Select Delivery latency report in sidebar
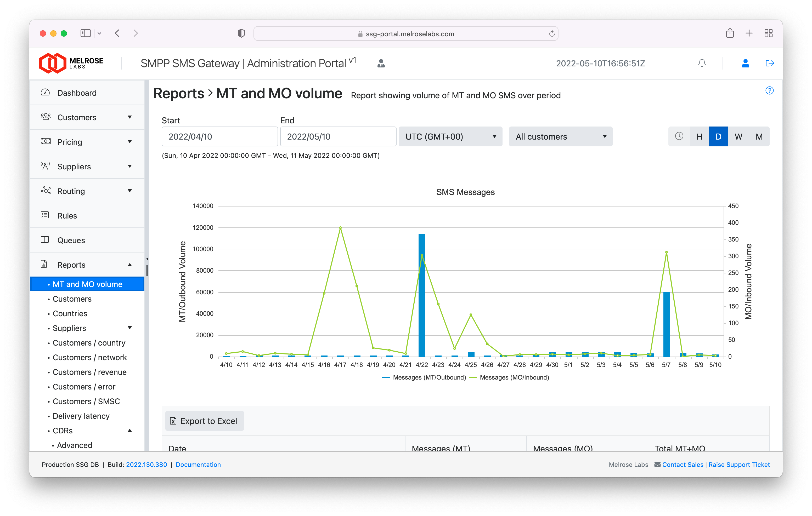Screen dimensions: 812x516 [81, 416]
